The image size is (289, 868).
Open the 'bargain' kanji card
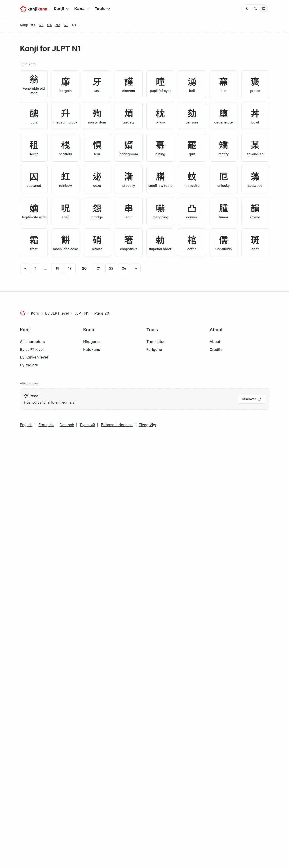coord(65,84)
